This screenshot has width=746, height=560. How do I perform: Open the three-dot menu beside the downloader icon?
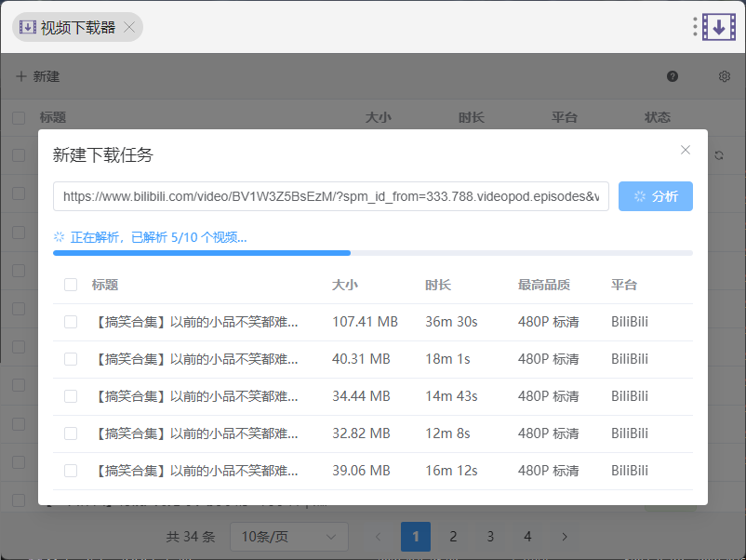[695, 27]
